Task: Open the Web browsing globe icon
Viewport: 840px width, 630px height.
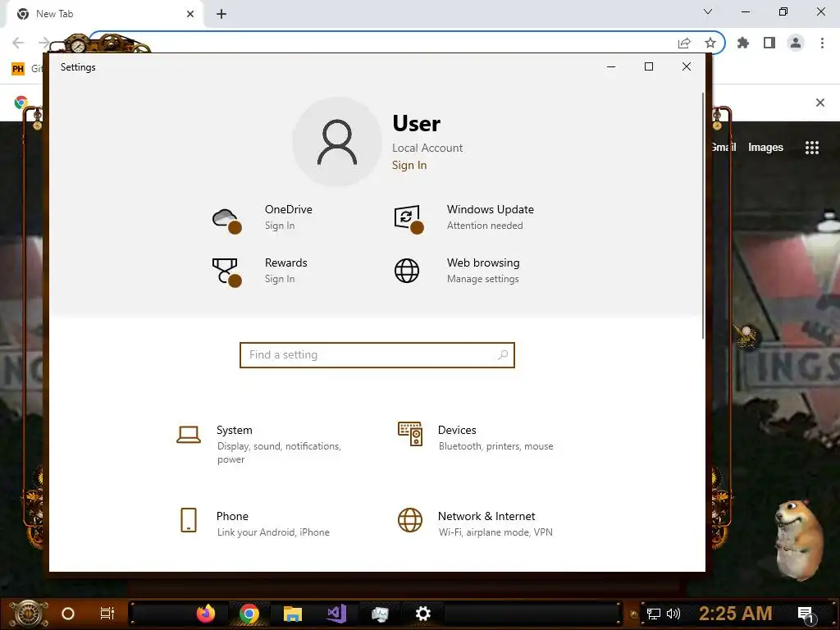Action: tap(407, 271)
